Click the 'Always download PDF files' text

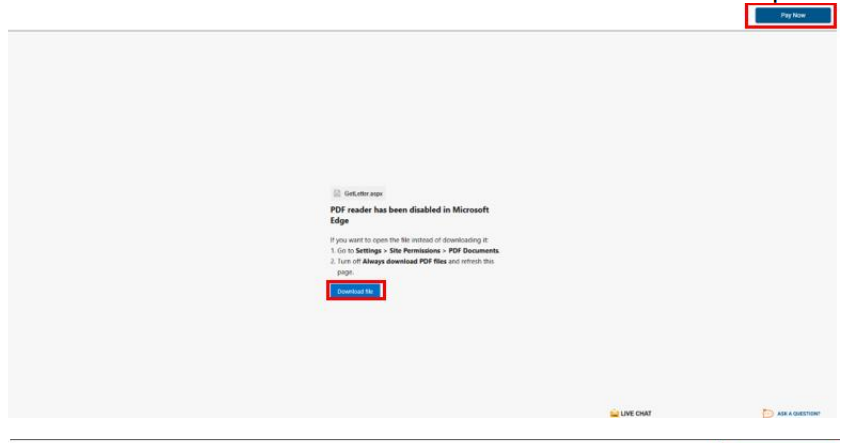coord(405,261)
